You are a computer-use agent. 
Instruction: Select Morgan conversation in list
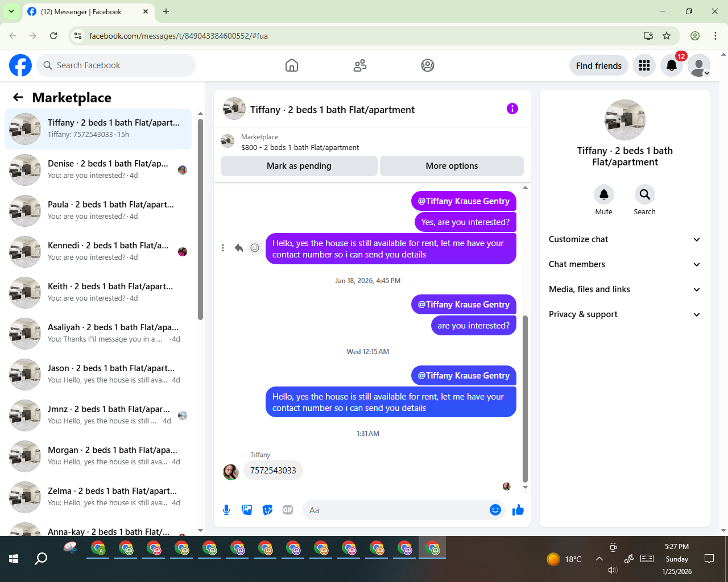(98, 456)
